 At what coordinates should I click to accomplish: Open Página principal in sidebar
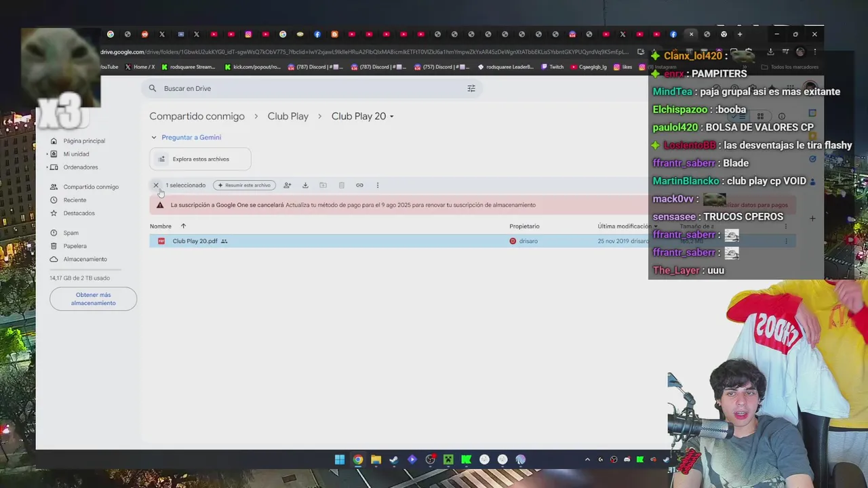pyautogui.click(x=84, y=141)
